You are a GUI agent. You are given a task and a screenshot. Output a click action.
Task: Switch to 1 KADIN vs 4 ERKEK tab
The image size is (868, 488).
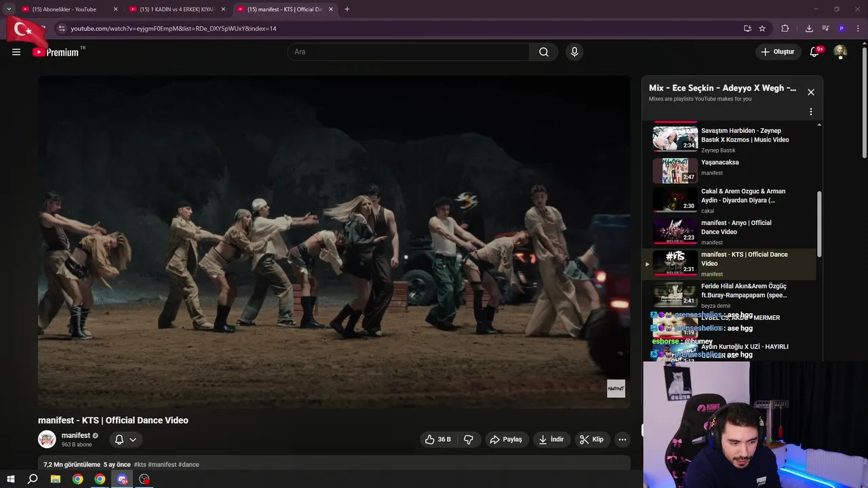pos(176,9)
